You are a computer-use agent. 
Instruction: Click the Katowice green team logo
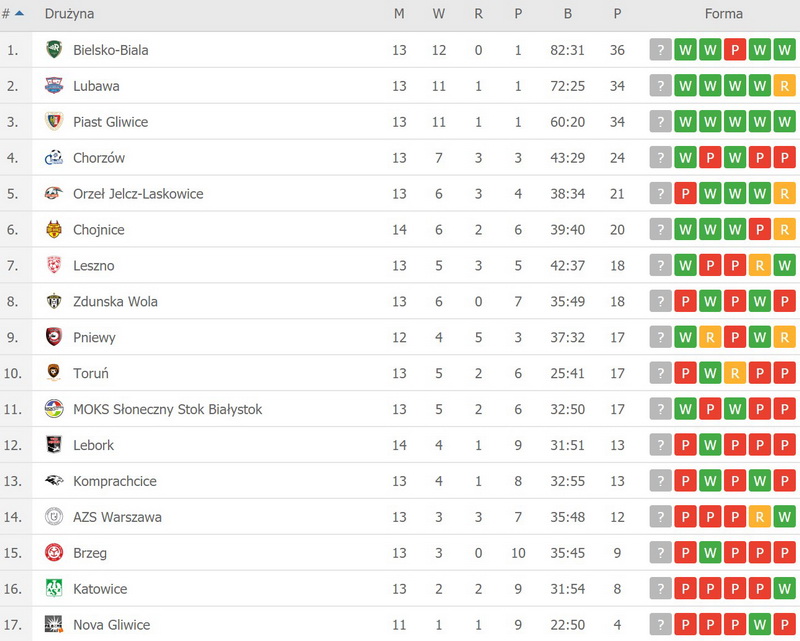[54, 589]
